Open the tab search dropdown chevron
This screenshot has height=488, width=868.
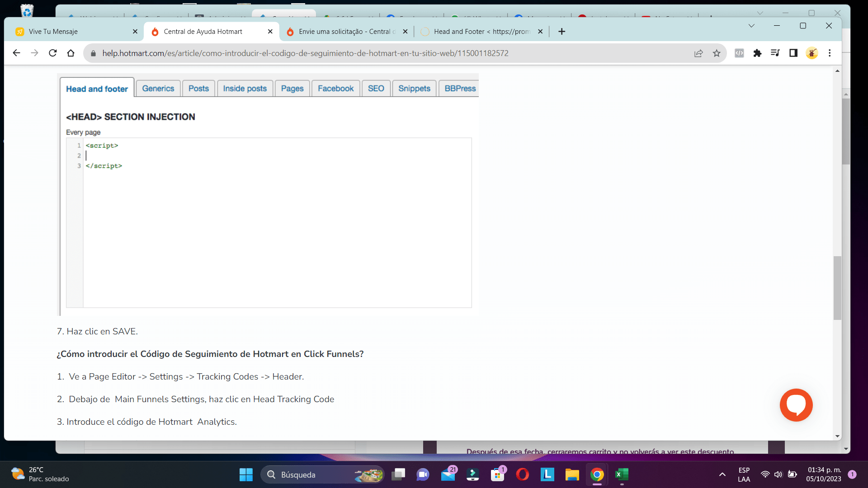(751, 26)
